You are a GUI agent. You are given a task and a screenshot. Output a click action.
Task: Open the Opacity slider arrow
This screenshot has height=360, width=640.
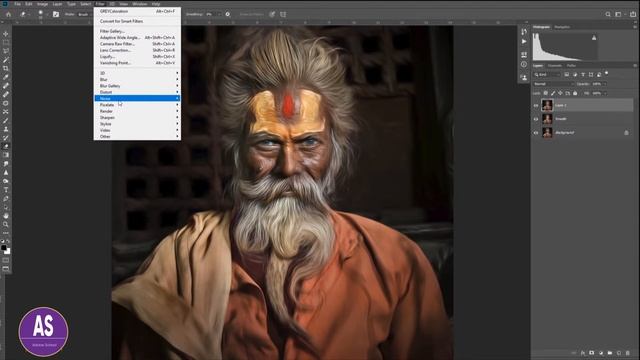(604, 84)
